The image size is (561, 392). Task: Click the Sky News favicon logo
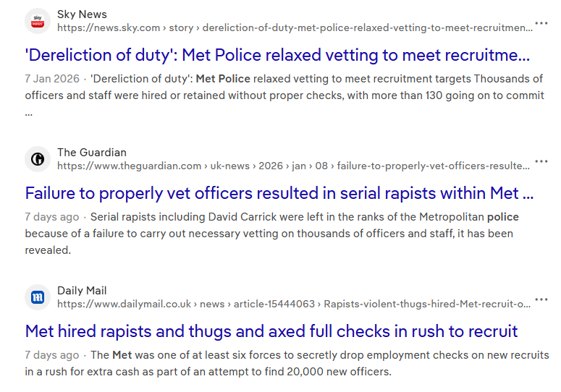tap(38, 21)
